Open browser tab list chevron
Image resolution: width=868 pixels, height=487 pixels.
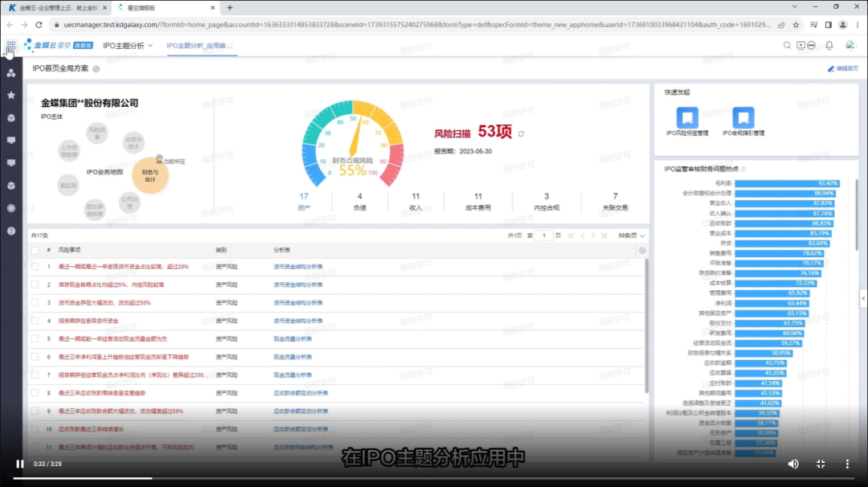(x=794, y=7)
